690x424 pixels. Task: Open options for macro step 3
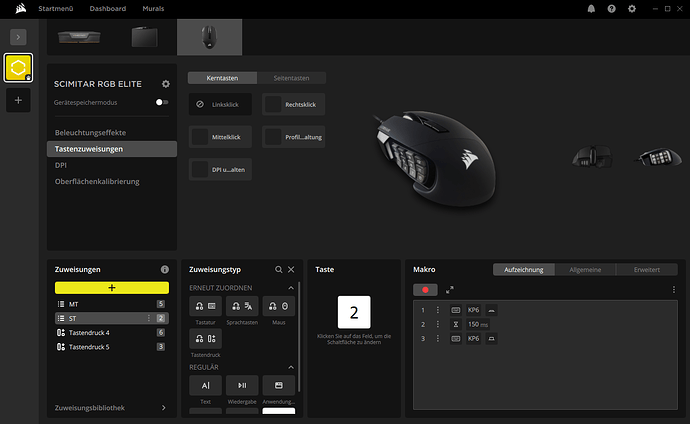point(437,338)
